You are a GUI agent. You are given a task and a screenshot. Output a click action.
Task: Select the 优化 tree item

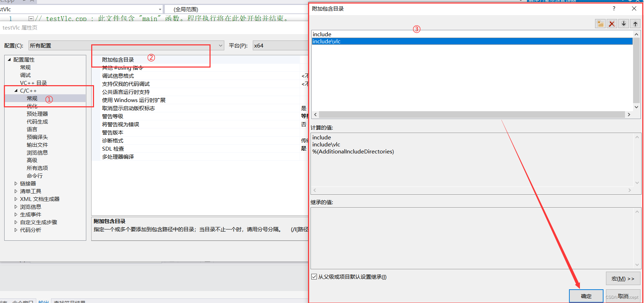click(x=32, y=106)
